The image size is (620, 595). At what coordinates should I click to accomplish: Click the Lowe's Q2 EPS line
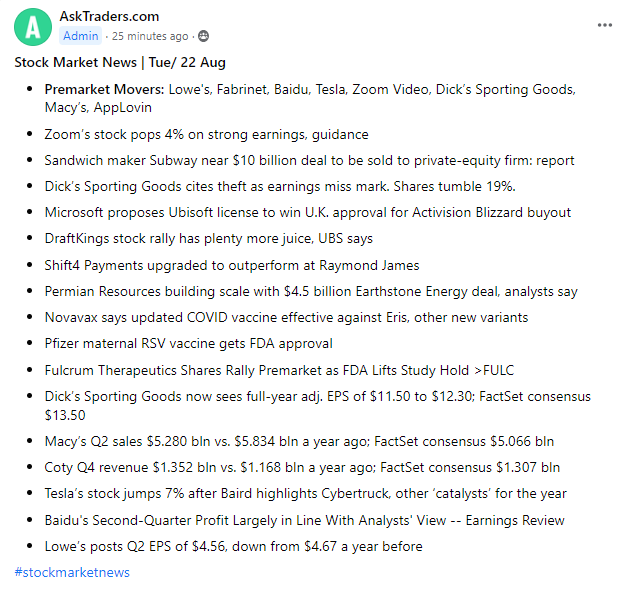pyautogui.click(x=233, y=546)
